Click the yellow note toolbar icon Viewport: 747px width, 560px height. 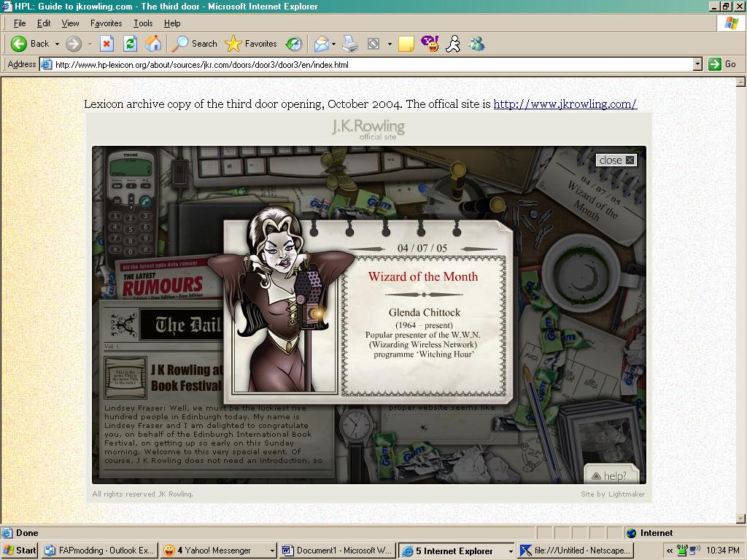click(406, 44)
